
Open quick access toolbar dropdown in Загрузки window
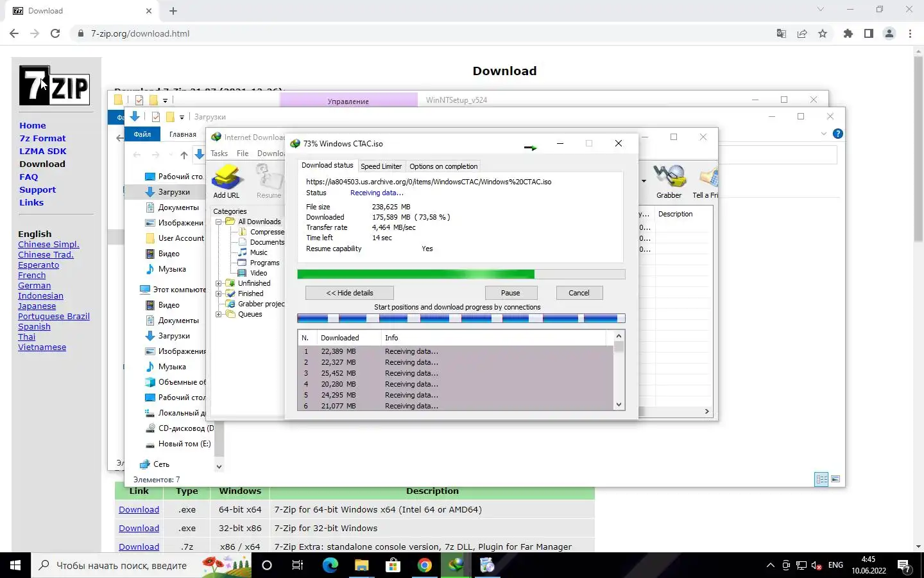click(182, 117)
